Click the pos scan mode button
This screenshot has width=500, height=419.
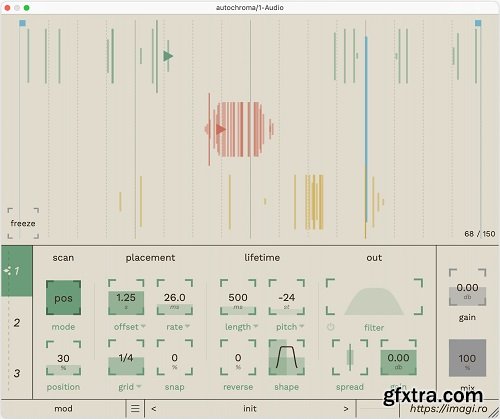point(63,298)
